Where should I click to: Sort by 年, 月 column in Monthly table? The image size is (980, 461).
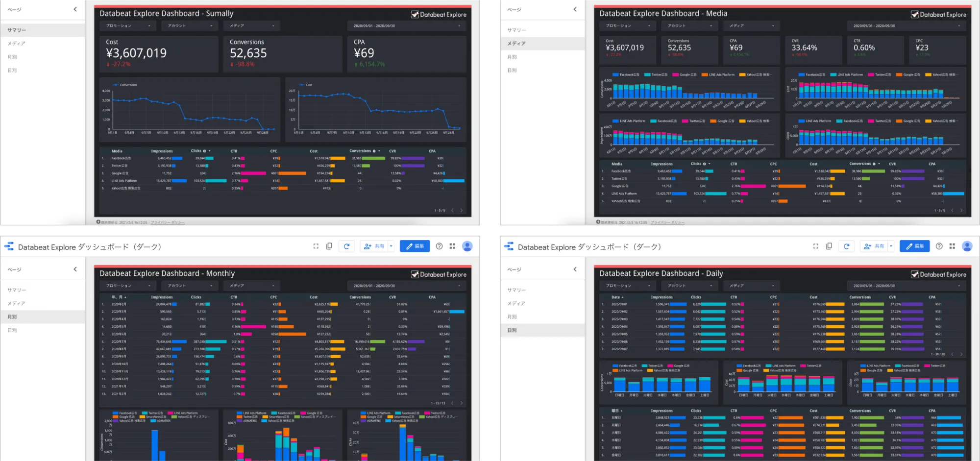(117, 297)
